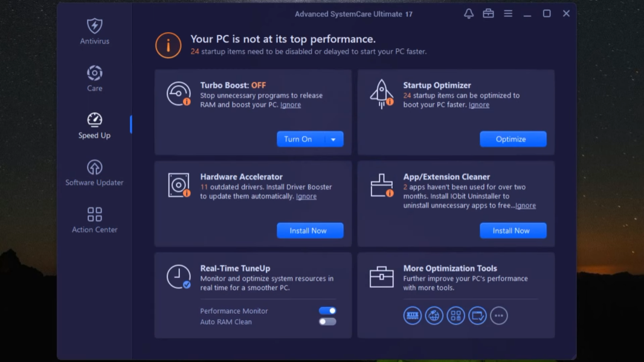Click the 'App/Extension Cleaner' heading
Image resolution: width=644 pixels, height=362 pixels.
pos(446,177)
